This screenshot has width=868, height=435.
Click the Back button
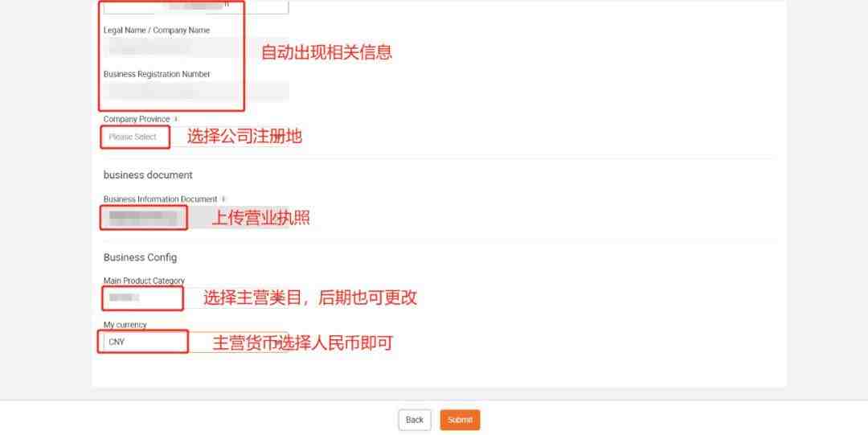(x=415, y=420)
